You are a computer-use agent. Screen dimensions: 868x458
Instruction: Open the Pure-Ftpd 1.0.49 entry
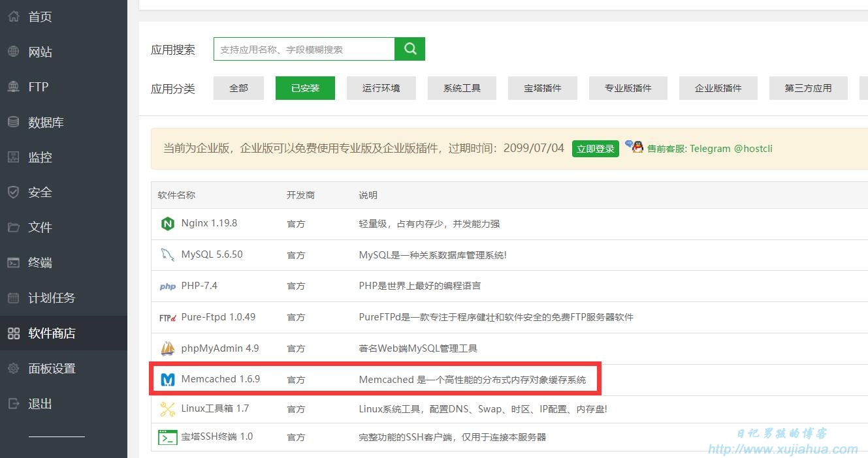pyautogui.click(x=218, y=317)
